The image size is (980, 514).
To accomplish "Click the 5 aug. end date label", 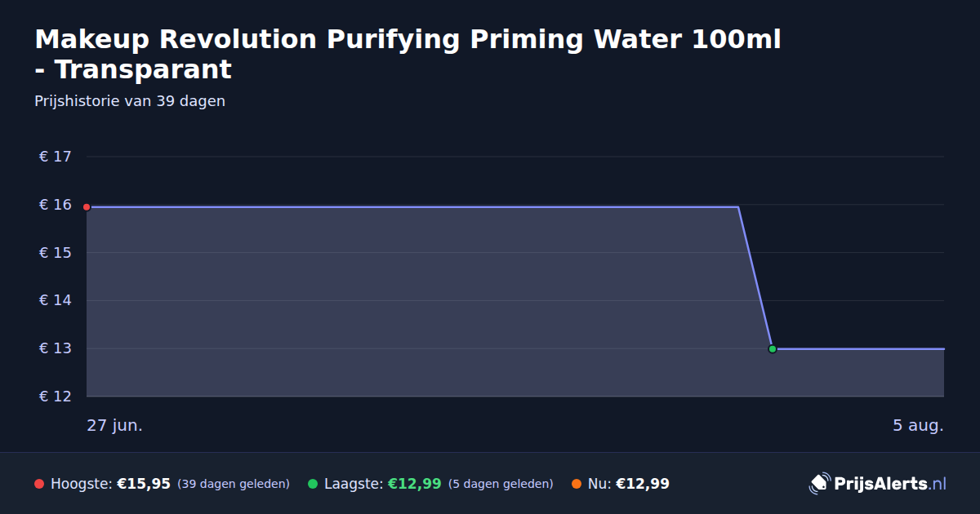I will (x=918, y=425).
